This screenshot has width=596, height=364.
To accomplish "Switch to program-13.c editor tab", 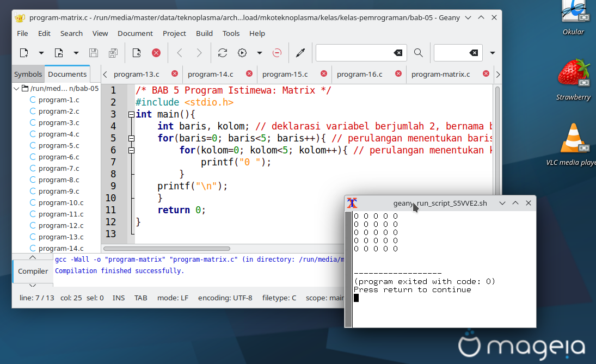I will (137, 74).
